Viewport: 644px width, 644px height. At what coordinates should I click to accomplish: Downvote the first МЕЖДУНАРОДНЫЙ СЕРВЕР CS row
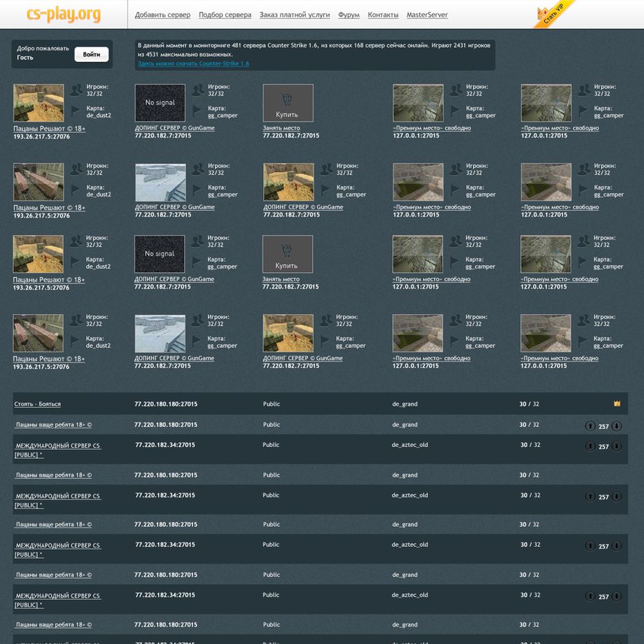click(616, 446)
